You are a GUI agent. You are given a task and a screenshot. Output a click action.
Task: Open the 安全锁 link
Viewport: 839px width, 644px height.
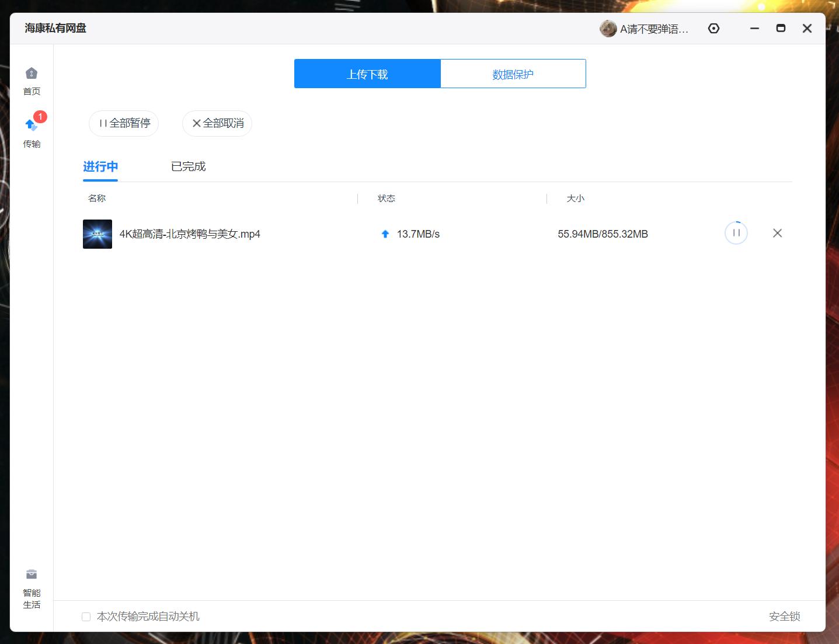click(x=784, y=617)
